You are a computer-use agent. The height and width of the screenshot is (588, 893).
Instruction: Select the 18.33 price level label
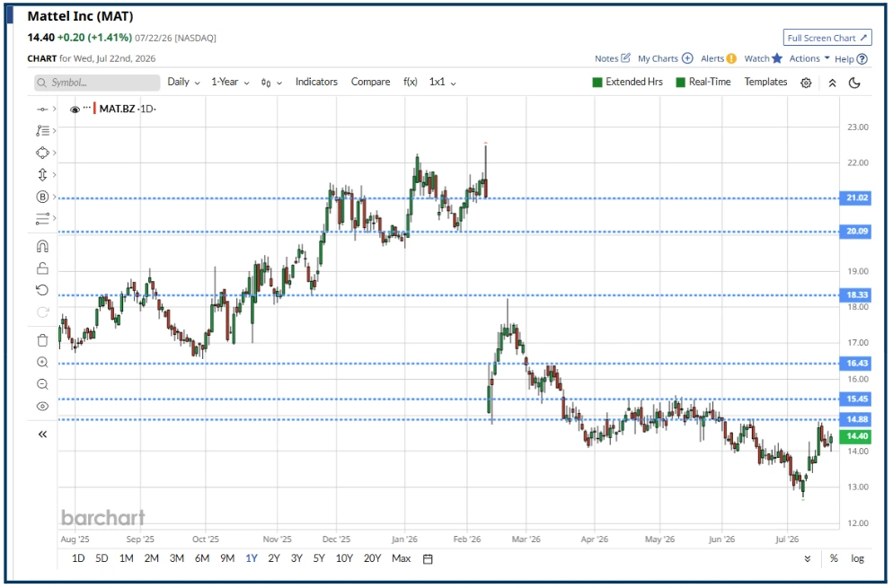click(x=855, y=294)
